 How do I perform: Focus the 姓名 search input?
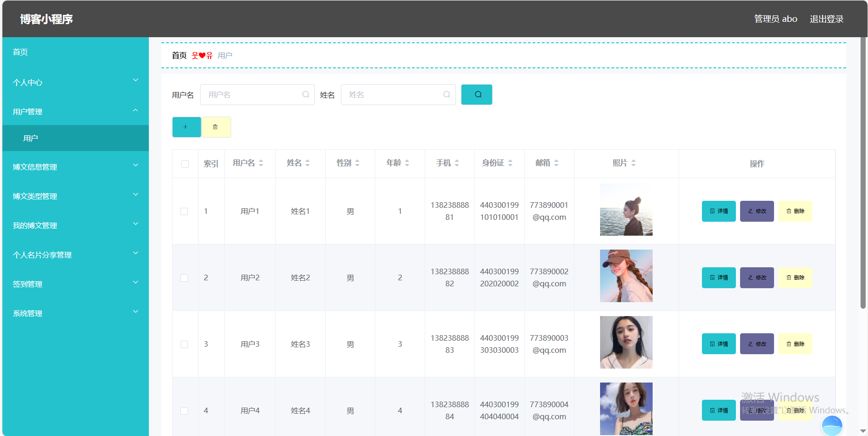398,94
